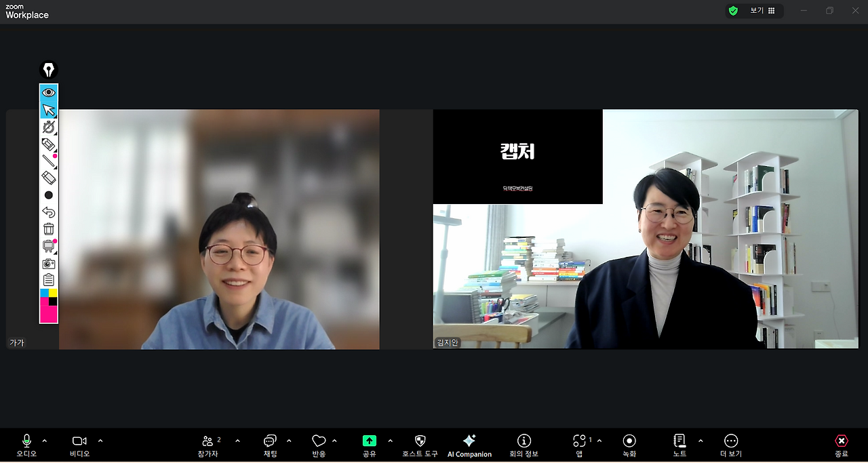Take a screenshot with the camera icon
This screenshot has height=463, width=868.
click(49, 264)
